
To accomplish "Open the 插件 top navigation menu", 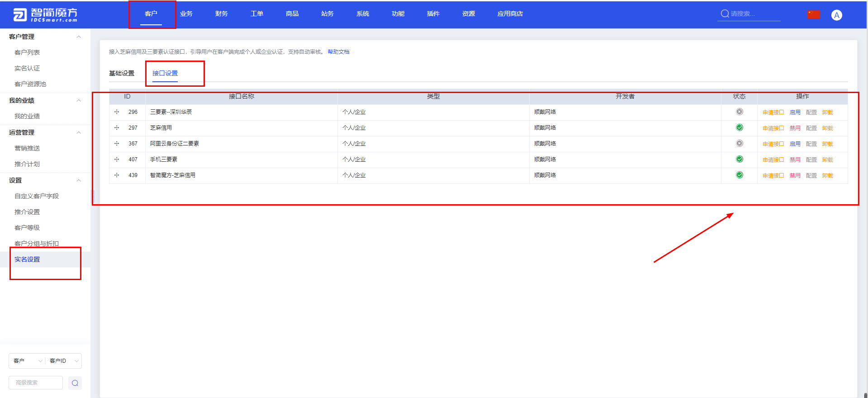I will 433,14.
